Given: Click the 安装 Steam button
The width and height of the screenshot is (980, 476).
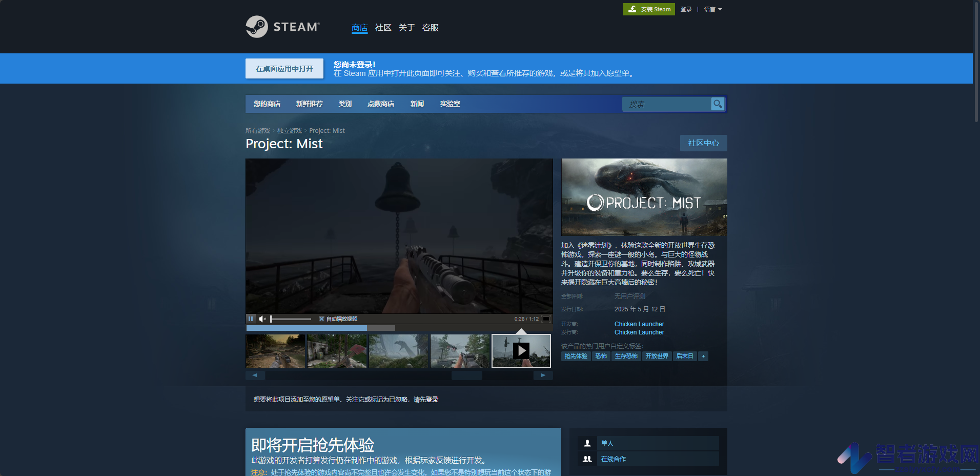Looking at the screenshot, I should [649, 9].
